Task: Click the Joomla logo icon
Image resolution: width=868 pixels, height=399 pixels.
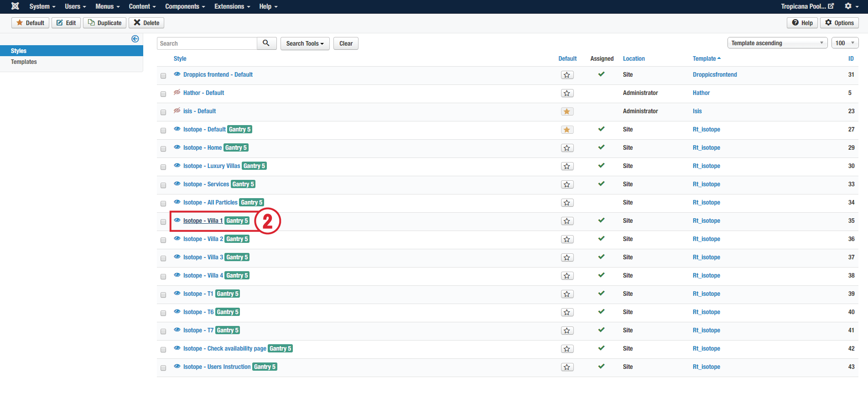Action: click(x=15, y=6)
